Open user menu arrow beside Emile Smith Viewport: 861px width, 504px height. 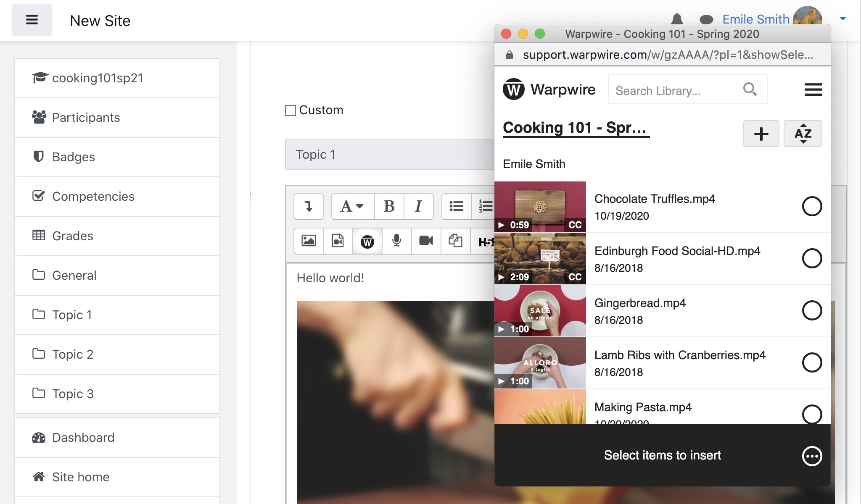click(843, 18)
